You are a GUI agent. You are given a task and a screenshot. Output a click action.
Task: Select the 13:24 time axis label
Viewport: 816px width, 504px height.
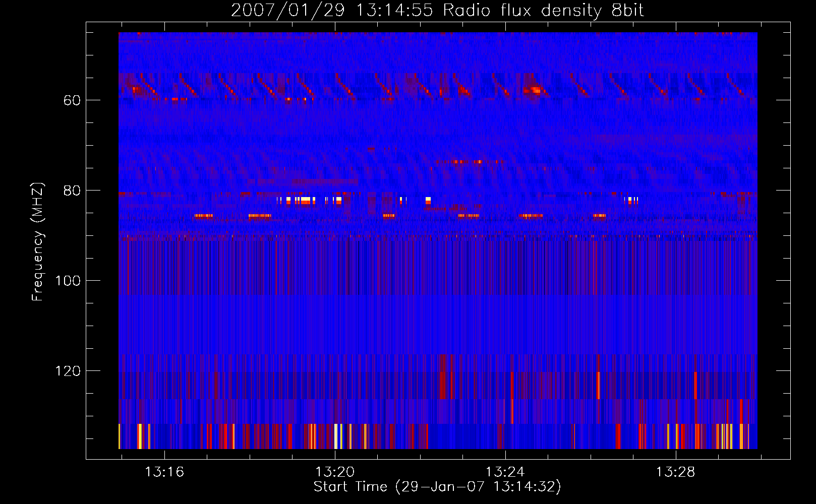coord(505,472)
